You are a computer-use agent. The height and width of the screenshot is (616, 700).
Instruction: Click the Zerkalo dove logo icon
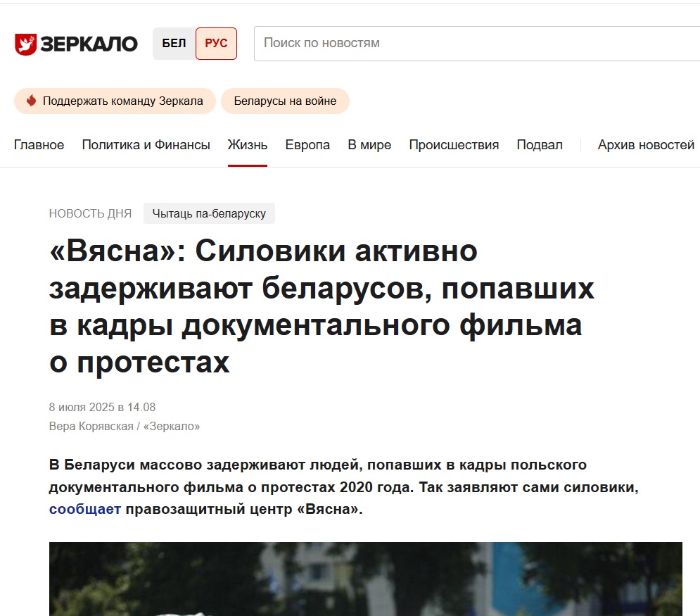click(x=25, y=44)
